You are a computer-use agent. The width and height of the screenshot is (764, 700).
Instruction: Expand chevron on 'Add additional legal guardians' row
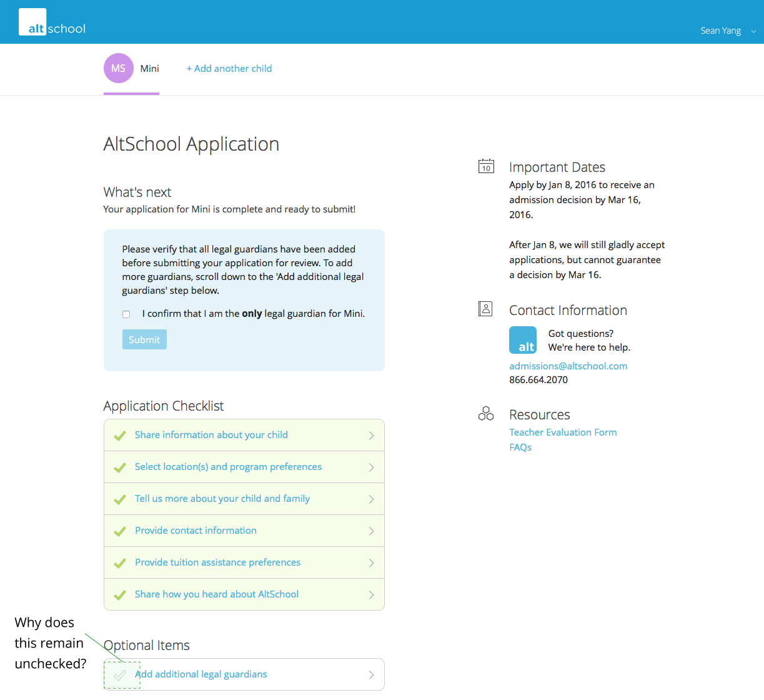(x=371, y=675)
